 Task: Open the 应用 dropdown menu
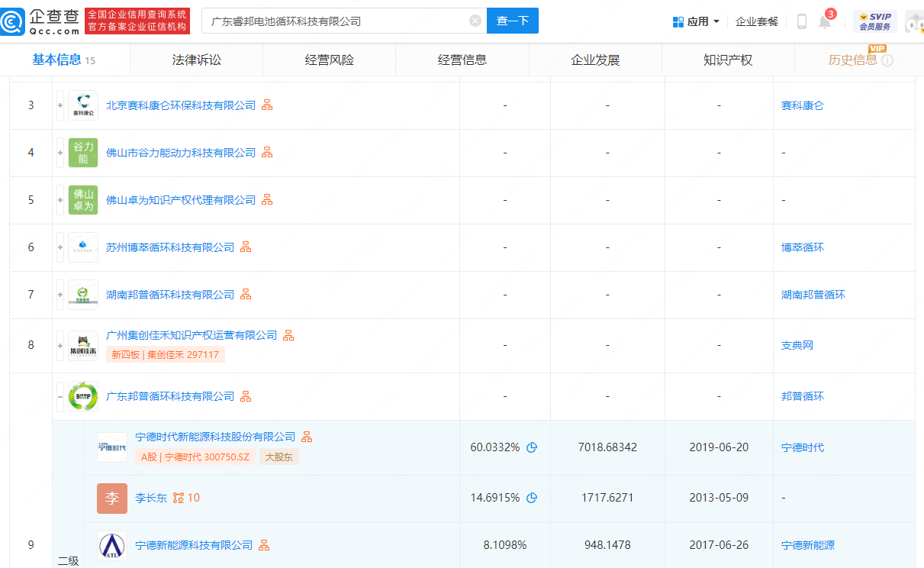[x=696, y=21]
